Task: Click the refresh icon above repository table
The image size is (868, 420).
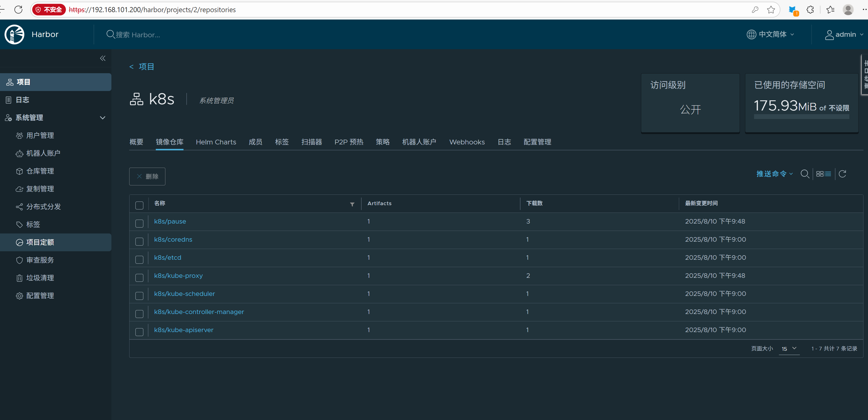Action: (842, 174)
